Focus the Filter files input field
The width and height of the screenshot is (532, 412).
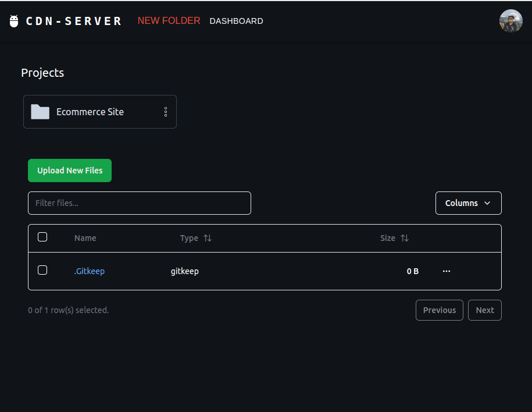click(140, 203)
